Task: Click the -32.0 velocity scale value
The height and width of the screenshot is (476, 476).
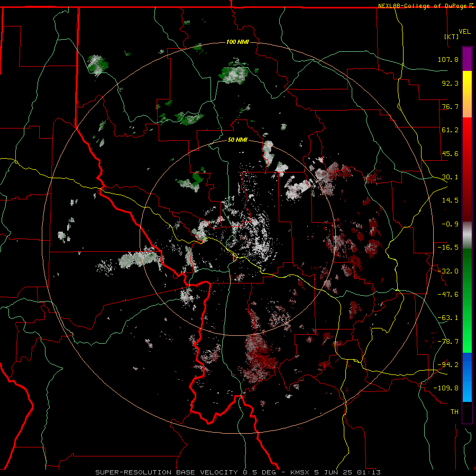Action: 448,271
